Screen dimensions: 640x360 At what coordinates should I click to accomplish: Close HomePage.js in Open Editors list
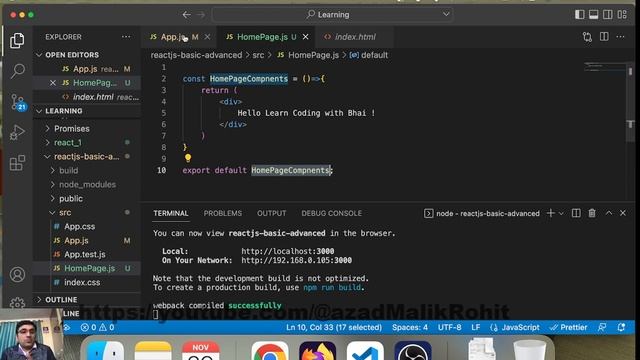pyautogui.click(x=53, y=83)
